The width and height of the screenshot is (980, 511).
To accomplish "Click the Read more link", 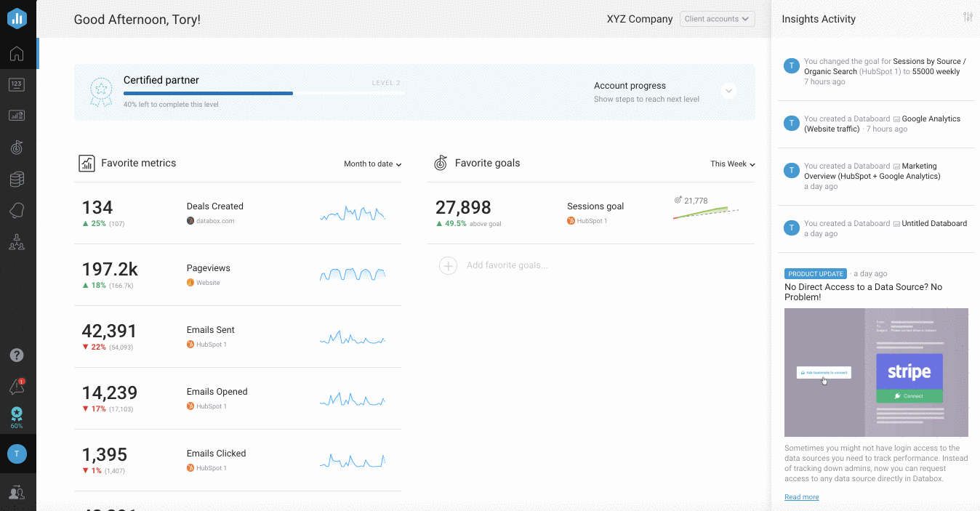I will [x=801, y=497].
